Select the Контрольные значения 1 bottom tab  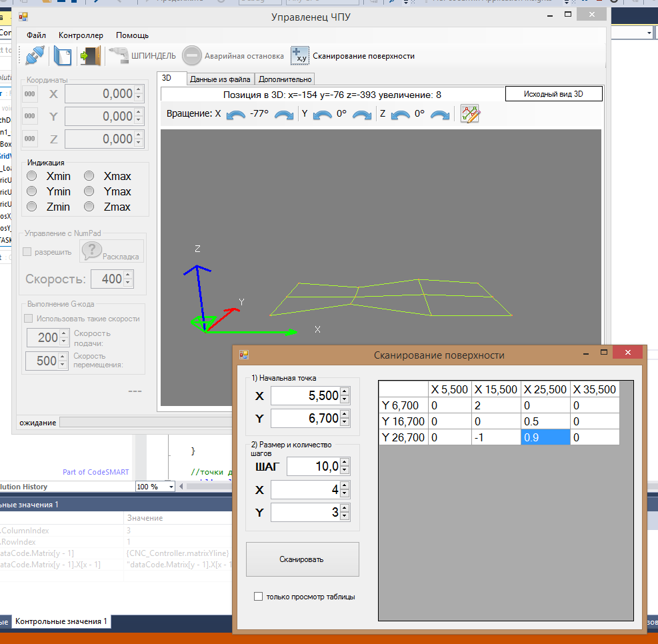click(x=61, y=621)
